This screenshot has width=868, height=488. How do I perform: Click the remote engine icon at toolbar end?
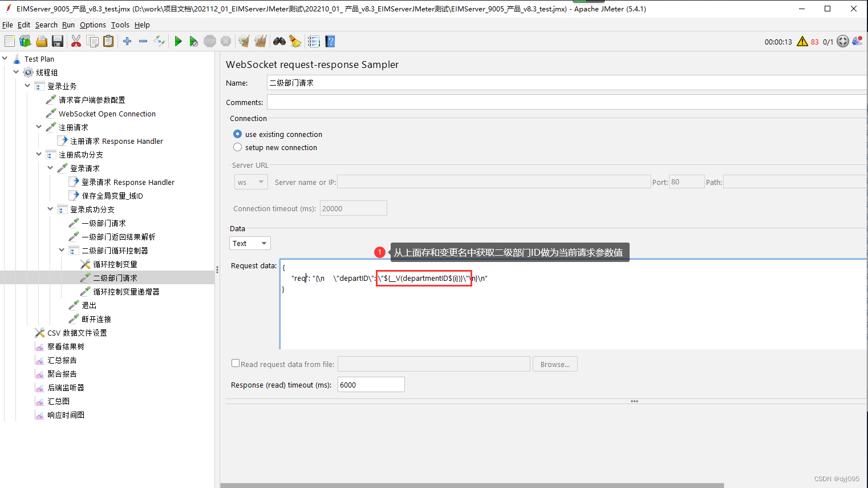(857, 41)
